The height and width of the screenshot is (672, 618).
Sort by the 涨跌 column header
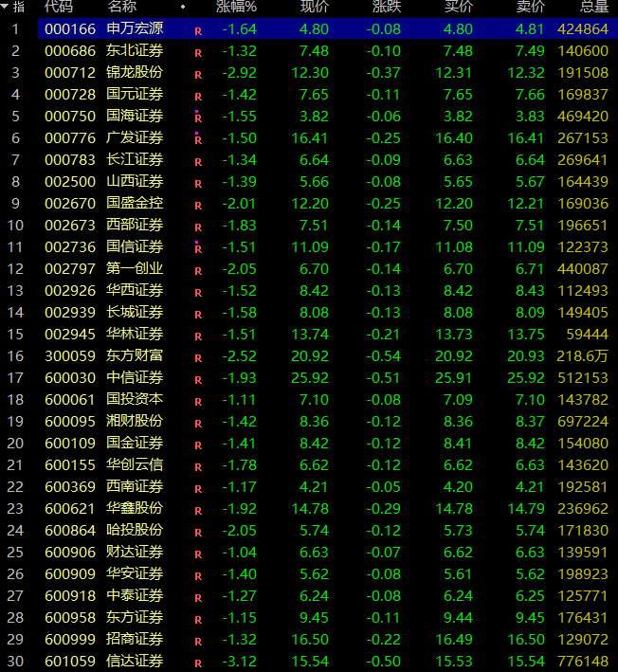click(x=387, y=7)
